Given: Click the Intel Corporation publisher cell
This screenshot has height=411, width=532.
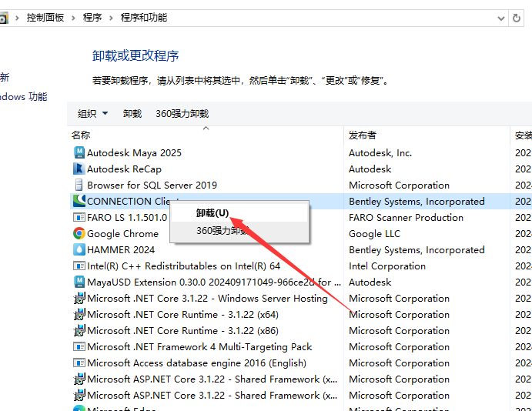Looking at the screenshot, I should coord(387,266).
